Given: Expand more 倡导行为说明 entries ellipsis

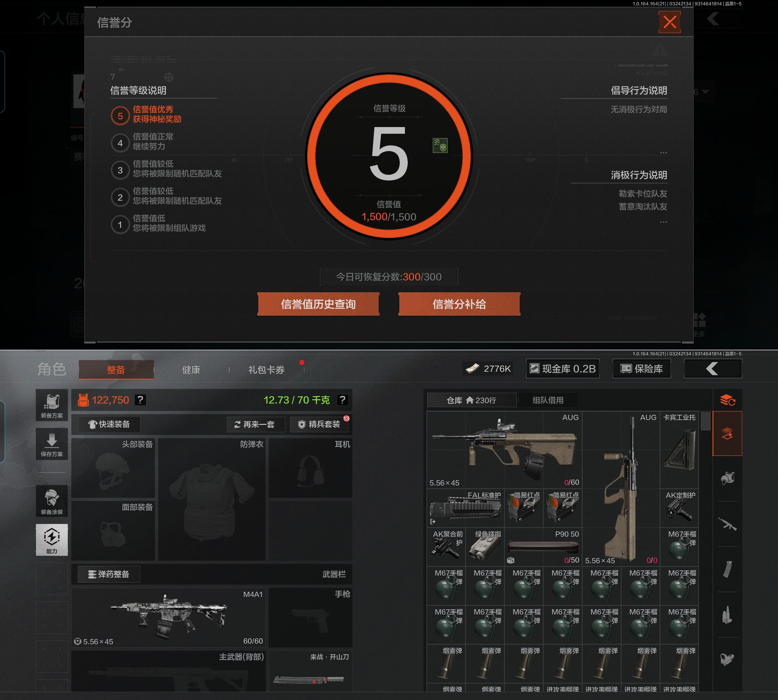Looking at the screenshot, I should pyautogui.click(x=663, y=153).
